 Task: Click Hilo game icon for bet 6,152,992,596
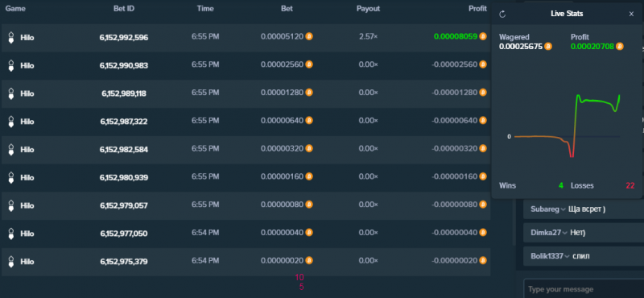(11, 37)
